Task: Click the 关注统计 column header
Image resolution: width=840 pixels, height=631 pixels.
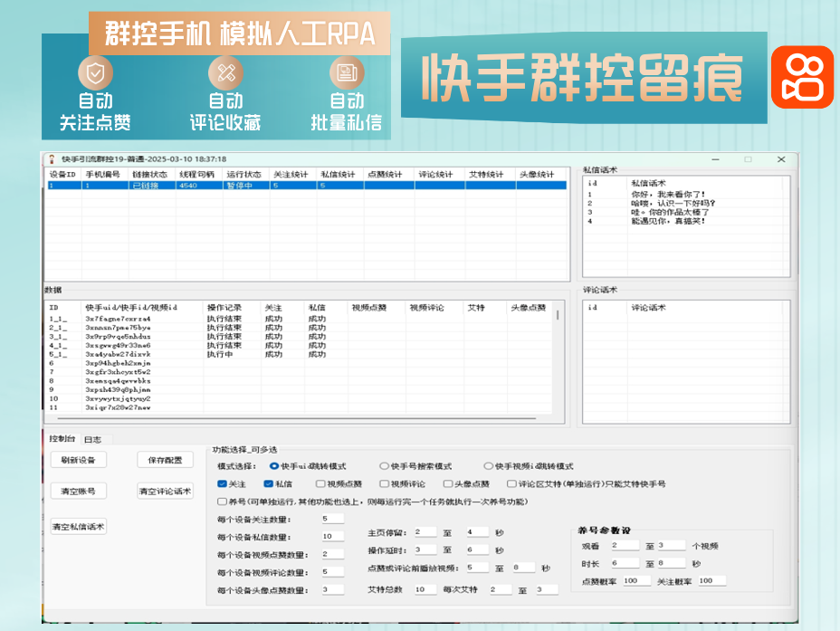Action: click(x=292, y=175)
